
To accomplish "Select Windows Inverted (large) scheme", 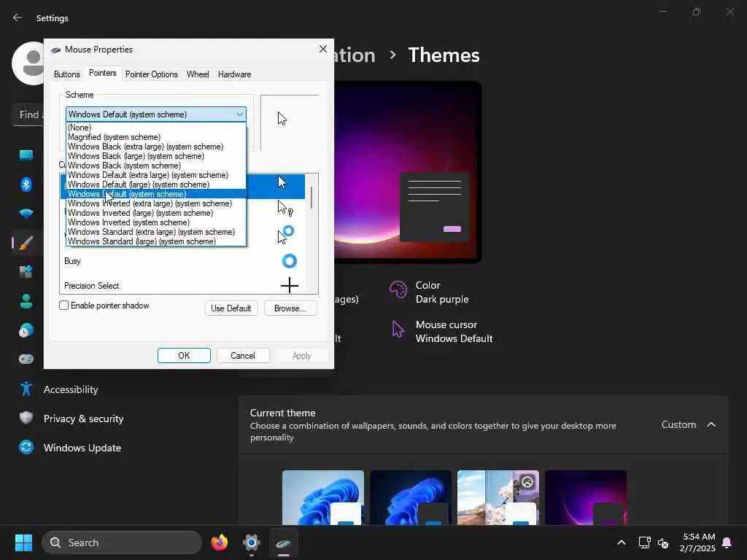I will click(x=156, y=213).
